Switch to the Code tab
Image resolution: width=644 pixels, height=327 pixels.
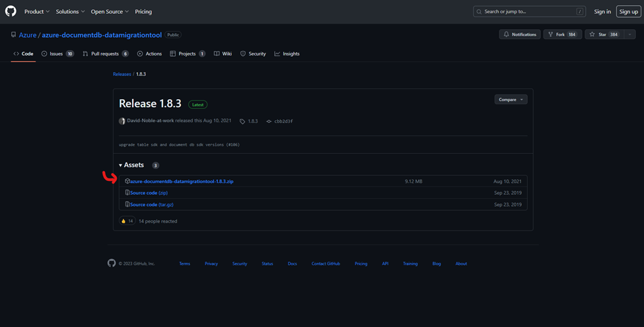23,54
